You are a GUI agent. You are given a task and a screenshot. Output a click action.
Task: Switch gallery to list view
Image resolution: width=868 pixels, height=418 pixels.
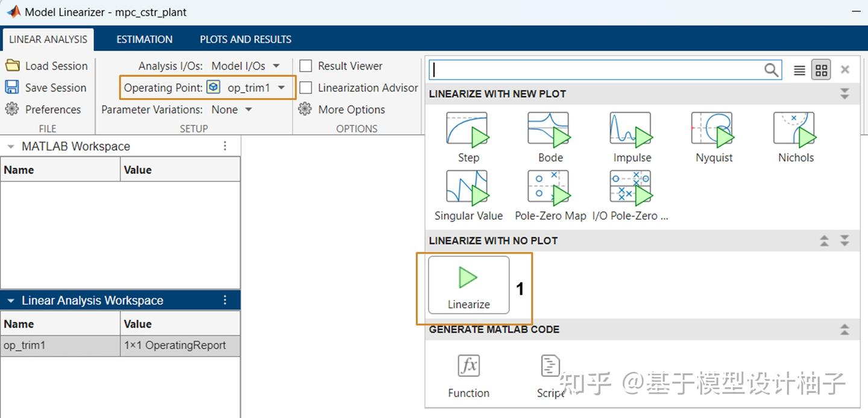click(x=799, y=70)
